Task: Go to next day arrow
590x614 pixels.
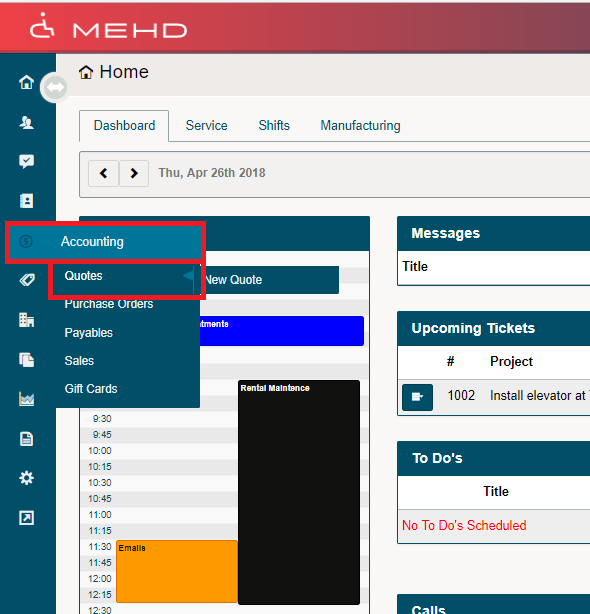Action: pyautogui.click(x=134, y=173)
